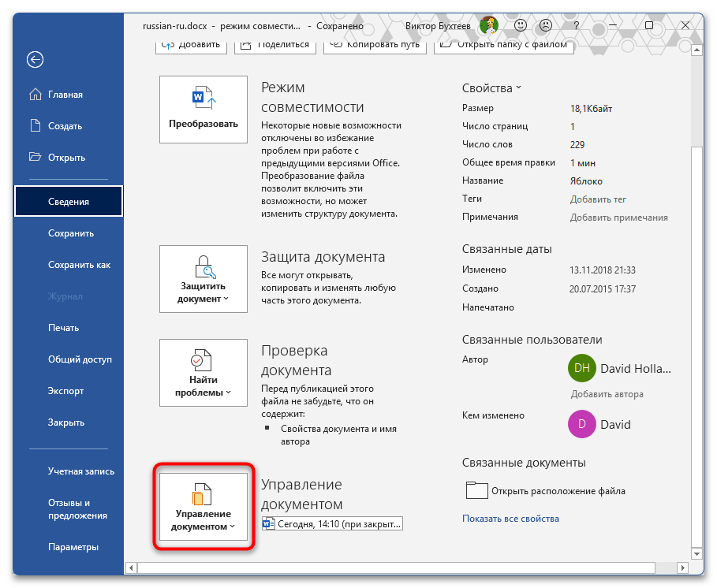Click the DH author avatar

581,368
